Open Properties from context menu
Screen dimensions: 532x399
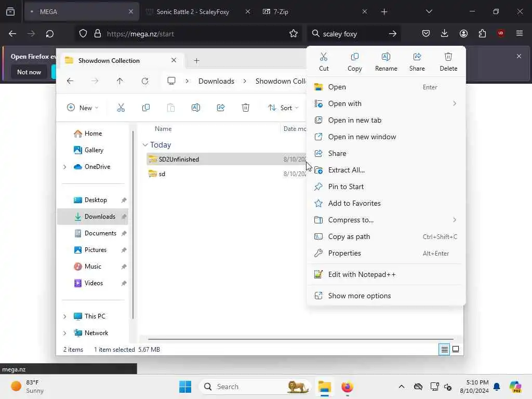click(386, 253)
